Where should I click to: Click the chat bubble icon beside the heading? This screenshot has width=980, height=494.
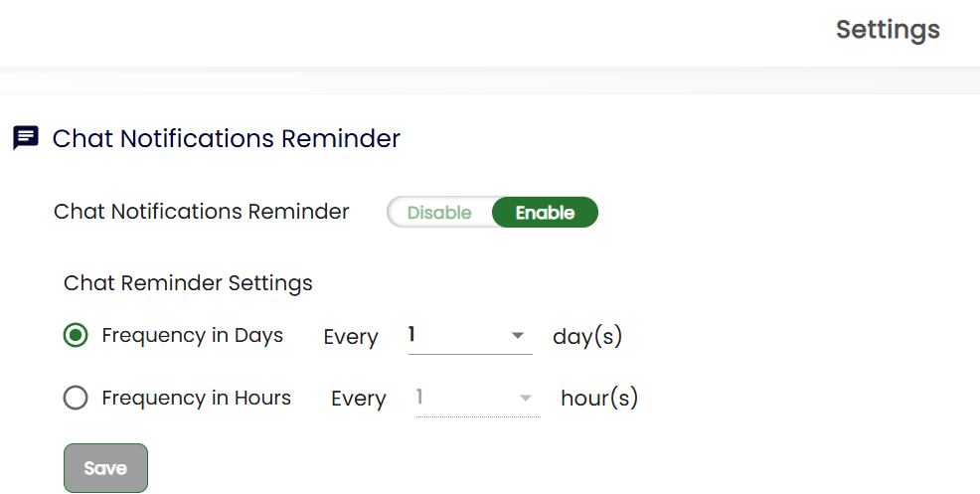pos(26,138)
